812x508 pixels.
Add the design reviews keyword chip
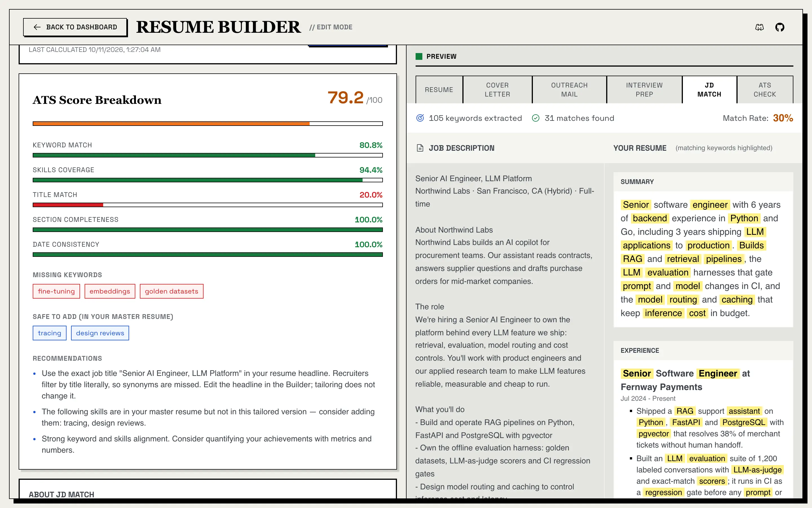click(x=100, y=333)
